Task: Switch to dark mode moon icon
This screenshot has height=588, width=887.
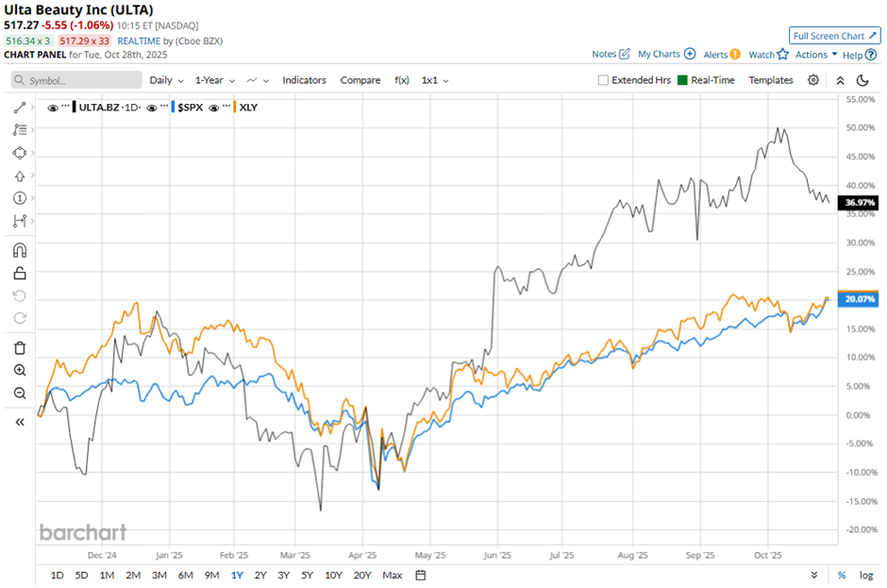Action: [862, 80]
